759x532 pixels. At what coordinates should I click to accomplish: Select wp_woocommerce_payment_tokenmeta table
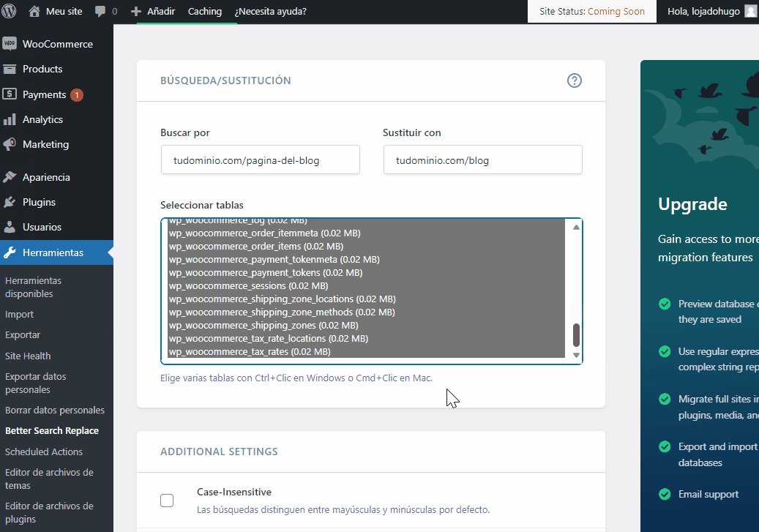366,260
